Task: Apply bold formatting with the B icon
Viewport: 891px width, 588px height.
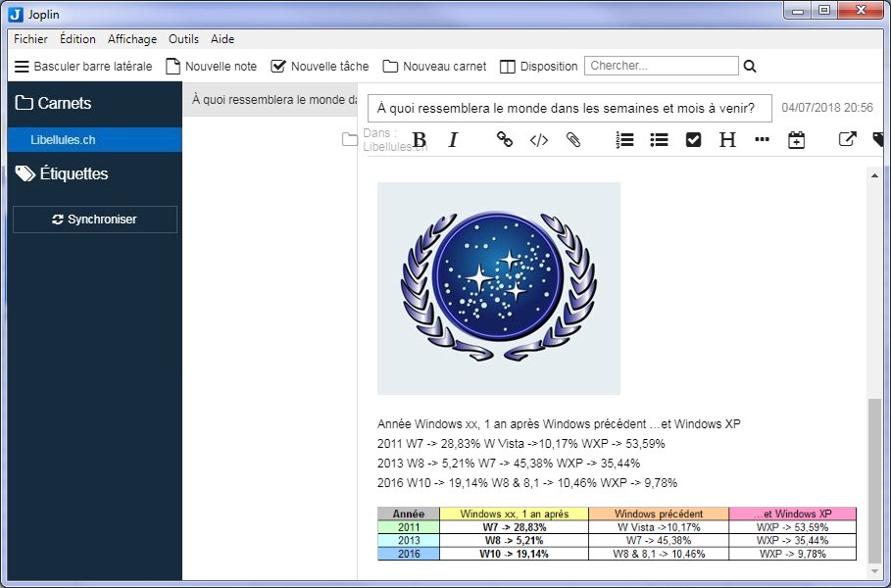Action: tap(420, 140)
